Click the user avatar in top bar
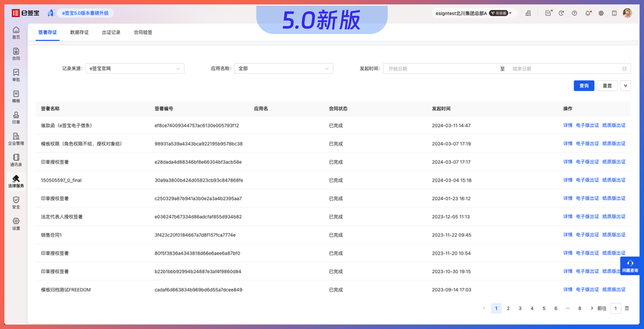 coord(628,13)
